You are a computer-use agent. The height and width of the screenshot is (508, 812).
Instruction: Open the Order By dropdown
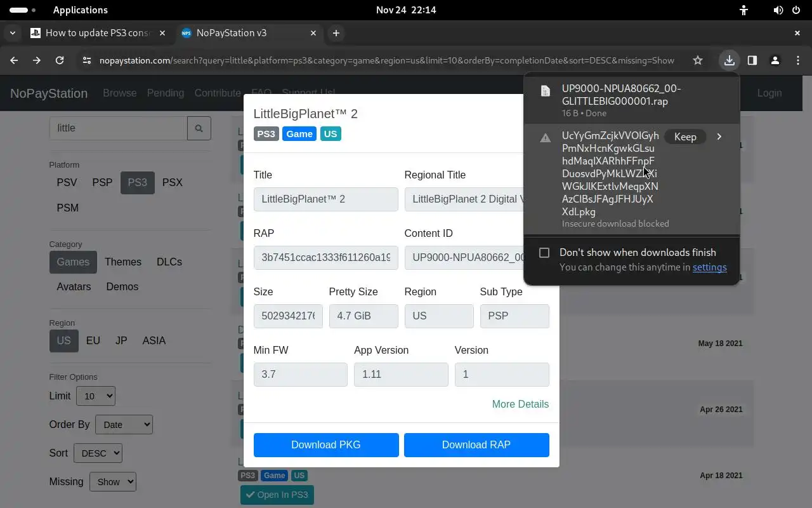click(124, 425)
